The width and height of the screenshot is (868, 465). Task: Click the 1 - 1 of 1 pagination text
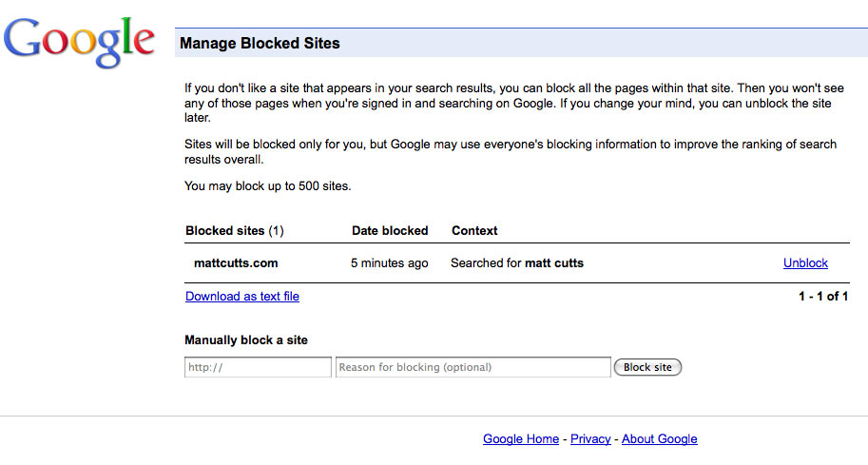823,296
